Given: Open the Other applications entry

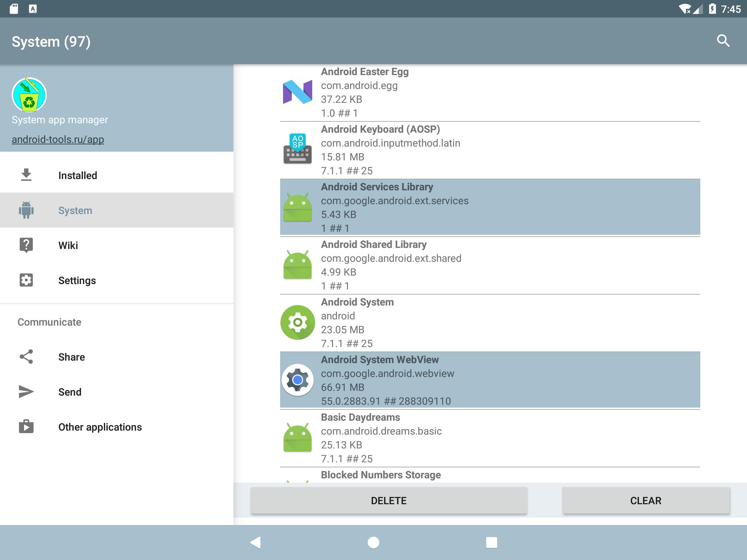Looking at the screenshot, I should pyautogui.click(x=117, y=427).
